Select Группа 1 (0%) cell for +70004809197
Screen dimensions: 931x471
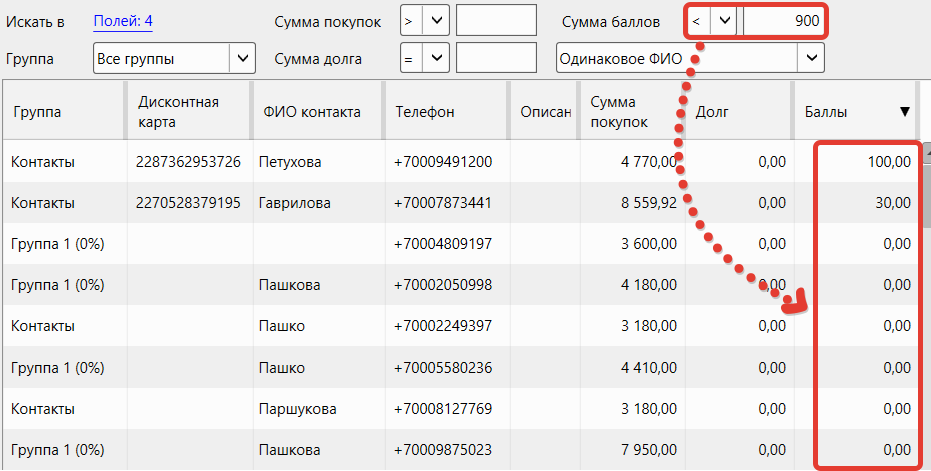pos(65,244)
